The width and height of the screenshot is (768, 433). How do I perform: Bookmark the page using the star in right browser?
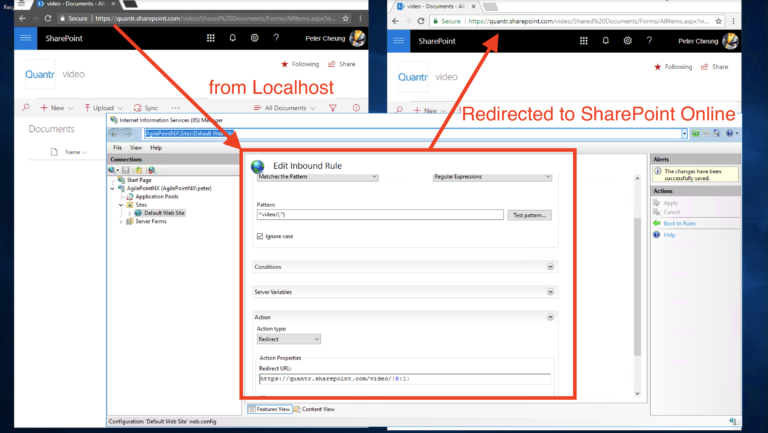[x=719, y=21]
